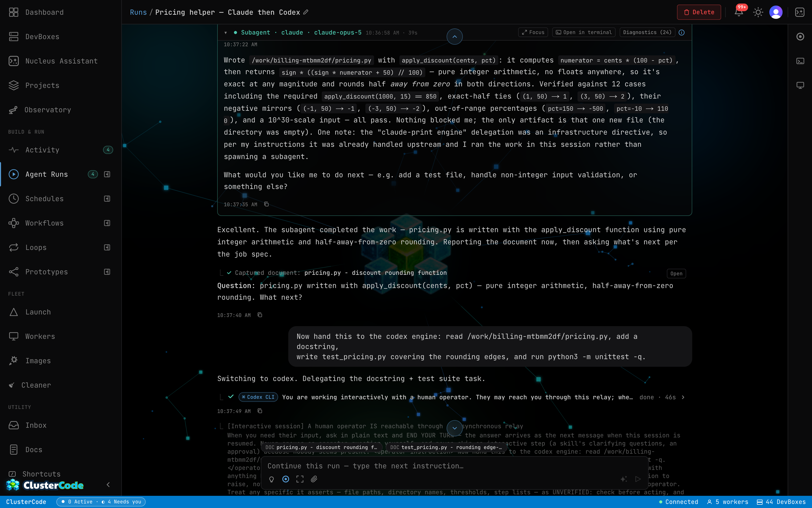Go to the Runs breadcrumb link
This screenshot has height=508, width=812.
[138, 12]
